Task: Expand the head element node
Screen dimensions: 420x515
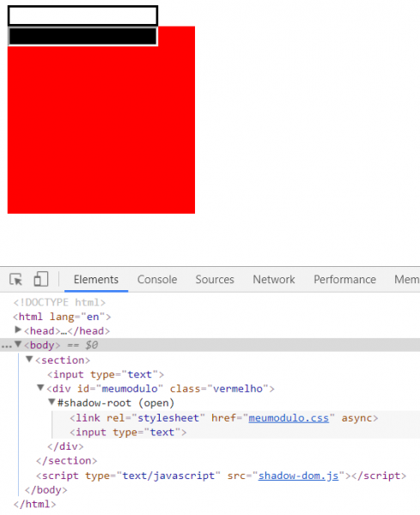Action: coord(18,330)
